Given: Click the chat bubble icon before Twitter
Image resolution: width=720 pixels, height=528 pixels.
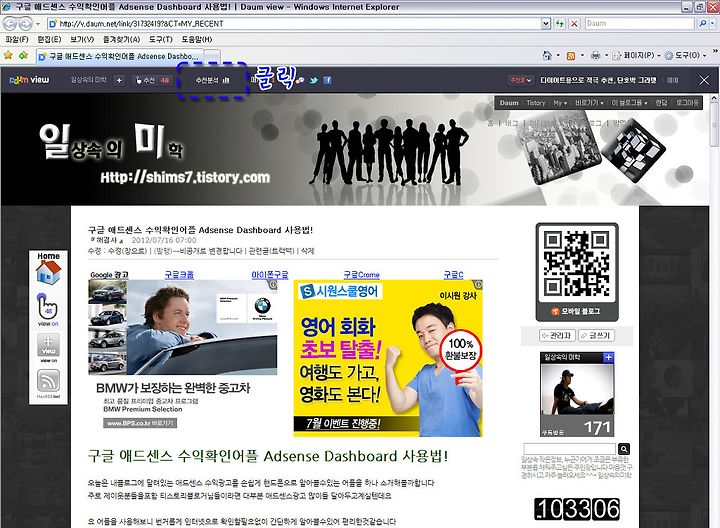Looking at the screenshot, I should [x=300, y=81].
